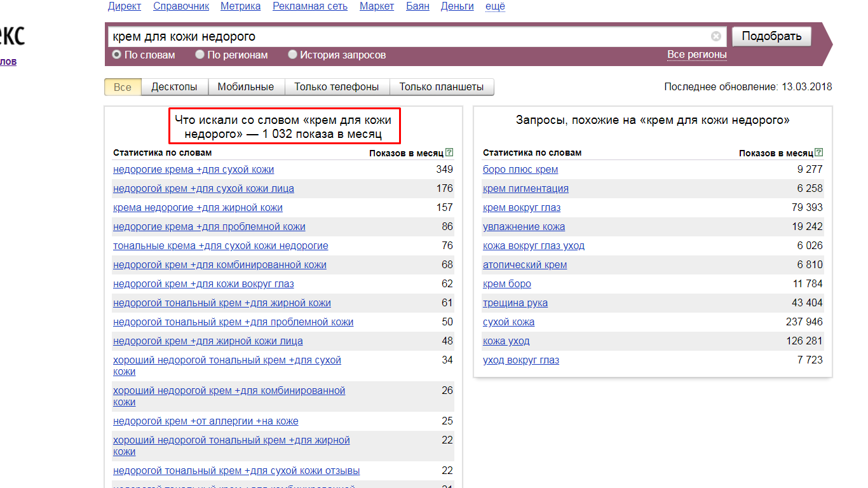
Task: Click help icon beside right 'Показов в месяц'
Action: click(819, 152)
